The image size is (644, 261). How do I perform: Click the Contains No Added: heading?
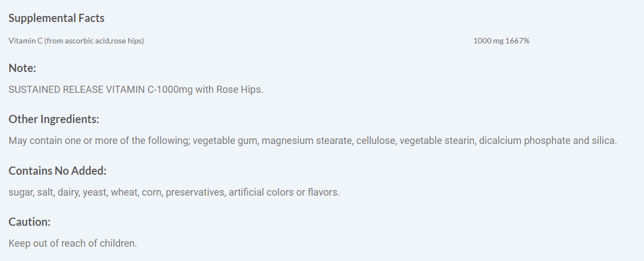pos(58,171)
